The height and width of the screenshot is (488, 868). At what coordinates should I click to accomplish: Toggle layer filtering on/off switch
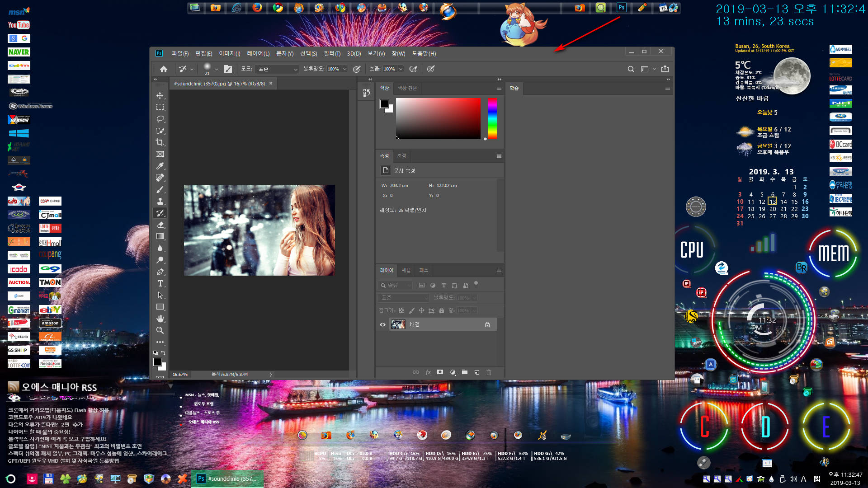click(476, 284)
